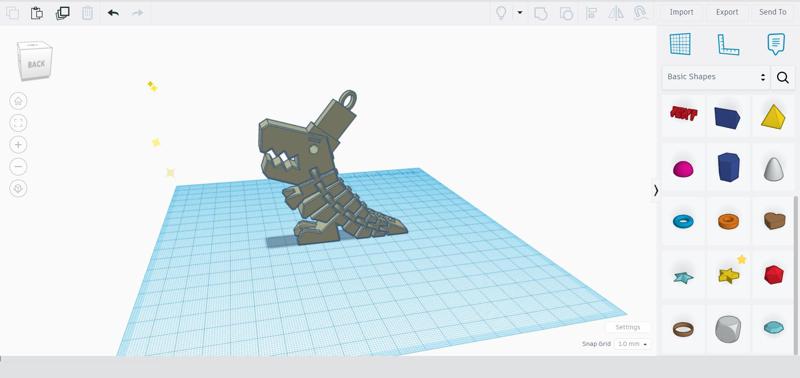Pick the yellow Star shape
The height and width of the screenshot is (378, 800).
(x=729, y=275)
